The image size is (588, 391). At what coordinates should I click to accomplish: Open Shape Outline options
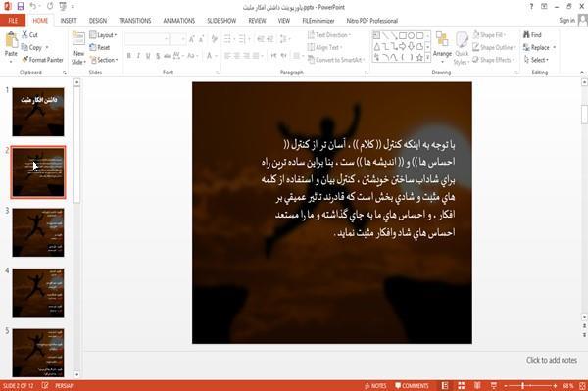coord(494,47)
